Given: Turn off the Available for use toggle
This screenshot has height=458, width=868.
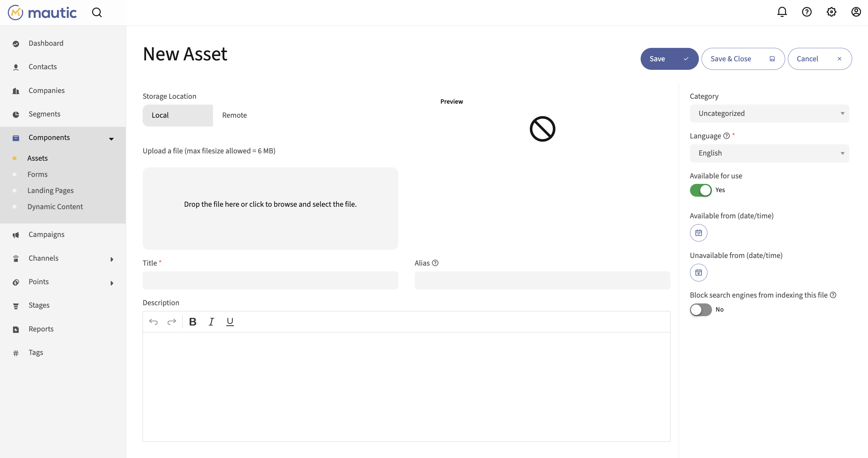Looking at the screenshot, I should click(701, 190).
